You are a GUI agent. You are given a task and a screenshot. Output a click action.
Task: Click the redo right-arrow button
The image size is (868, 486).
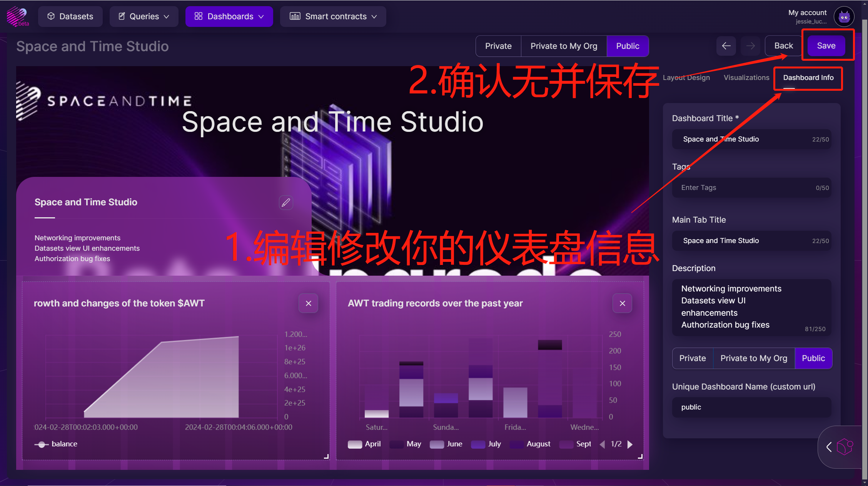pyautogui.click(x=750, y=46)
